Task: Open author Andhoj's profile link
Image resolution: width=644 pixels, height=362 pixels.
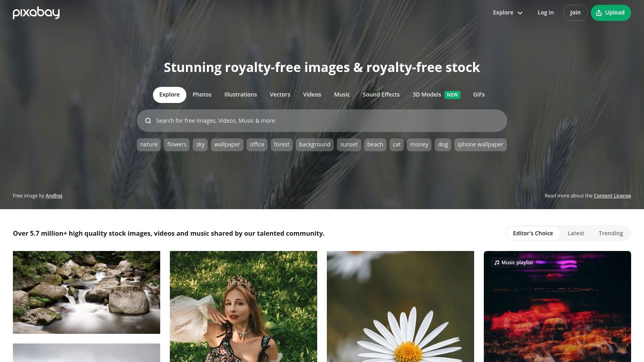Action: tap(54, 196)
